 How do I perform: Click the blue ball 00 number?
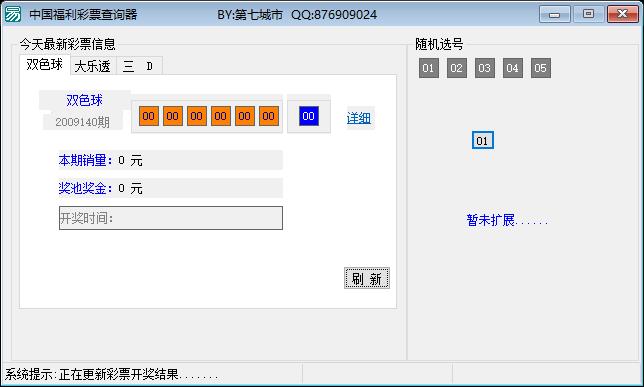pyautogui.click(x=308, y=116)
